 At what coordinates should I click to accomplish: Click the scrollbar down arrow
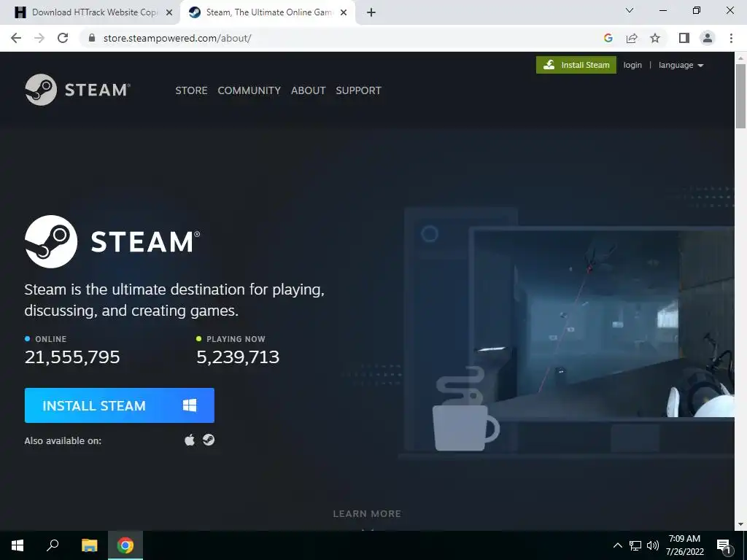(740, 525)
